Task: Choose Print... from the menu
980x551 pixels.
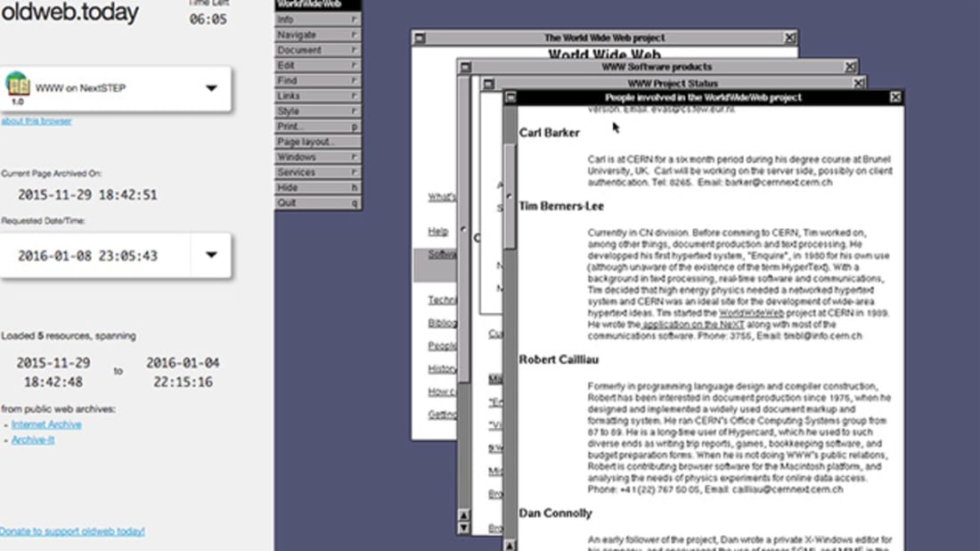Action: click(x=317, y=127)
